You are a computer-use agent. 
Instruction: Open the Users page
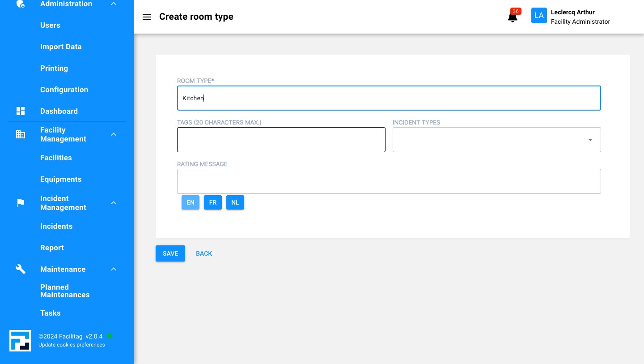(50, 26)
